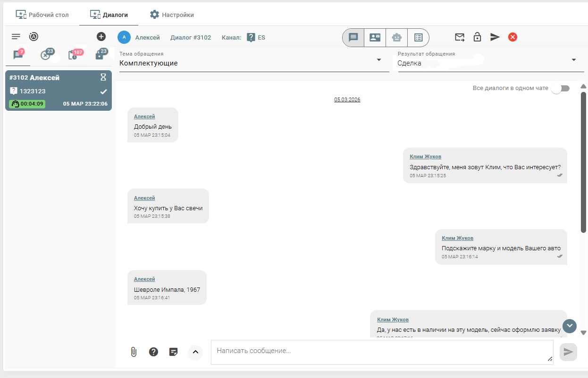The width and height of the screenshot is (588, 378).
Task: Open the 'Результат обращения' dropdown
Action: [x=491, y=63]
